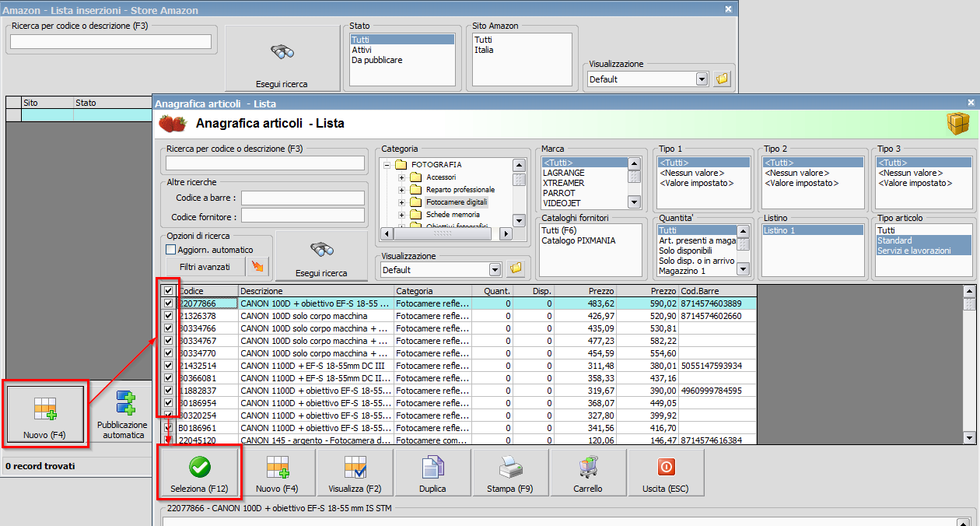Uncheck the row priced 483,62
Screen dimensions: 980x526
168,303
